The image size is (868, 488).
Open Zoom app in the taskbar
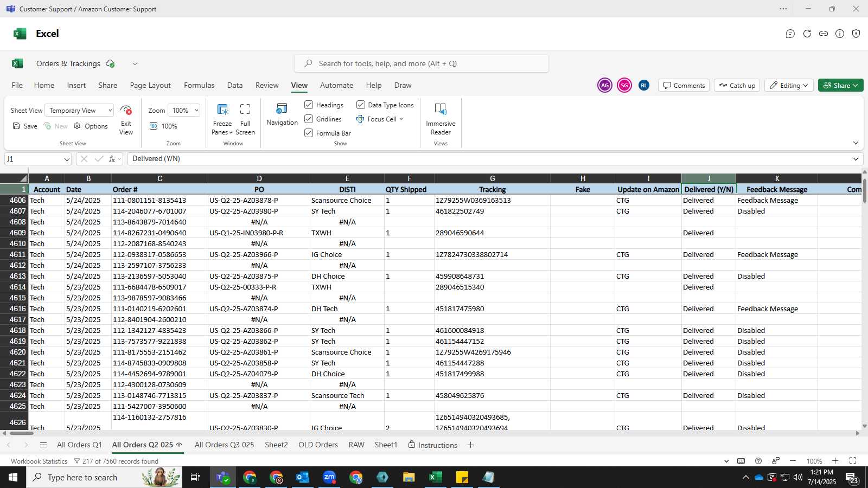pos(329,477)
